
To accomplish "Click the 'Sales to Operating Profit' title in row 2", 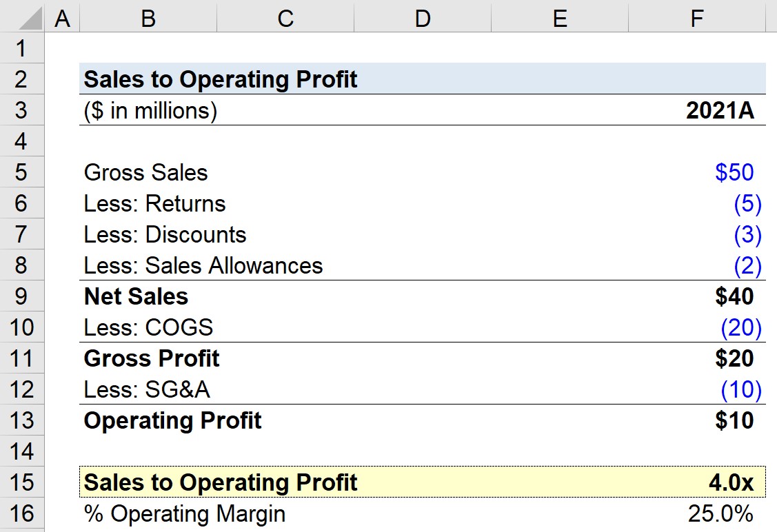I will 221,79.
